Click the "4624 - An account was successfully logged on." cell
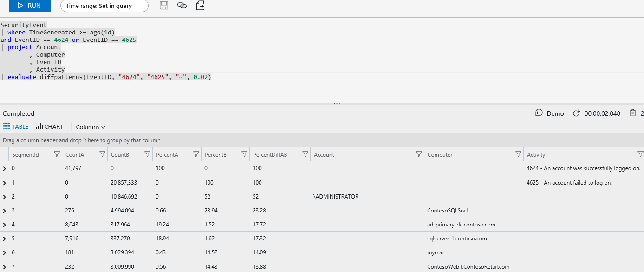This screenshot has width=644, height=272. (x=584, y=168)
